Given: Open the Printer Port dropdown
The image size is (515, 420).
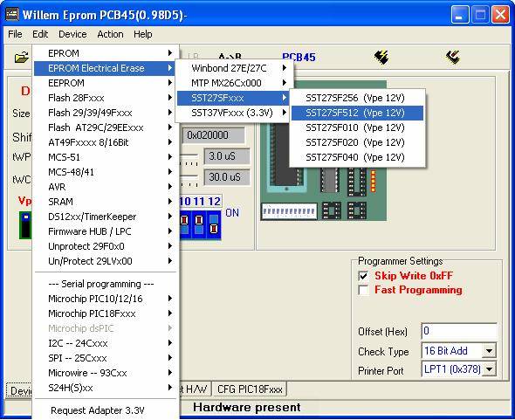Looking at the screenshot, I should coord(489,369).
